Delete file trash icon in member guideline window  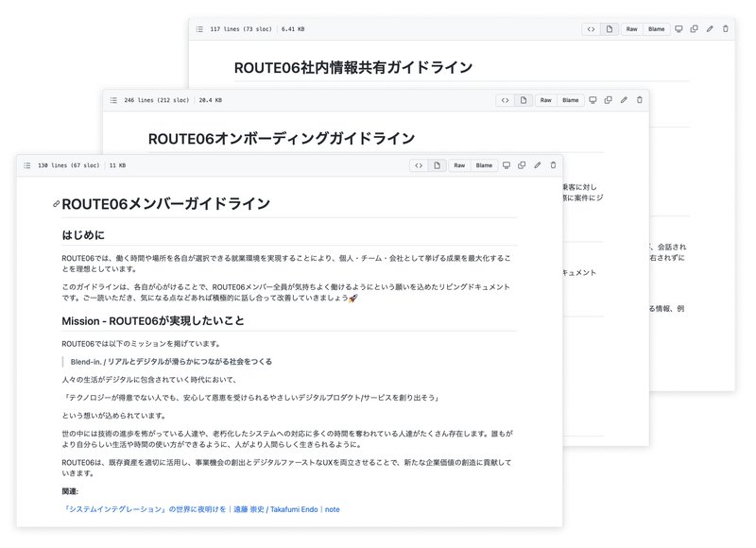pos(553,165)
